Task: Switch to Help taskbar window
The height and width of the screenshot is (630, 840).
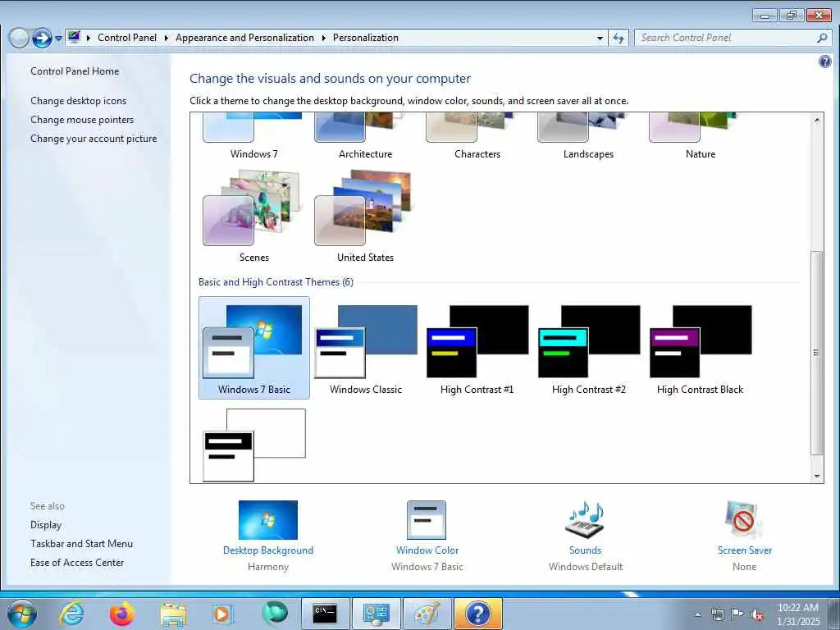Action: point(478,614)
